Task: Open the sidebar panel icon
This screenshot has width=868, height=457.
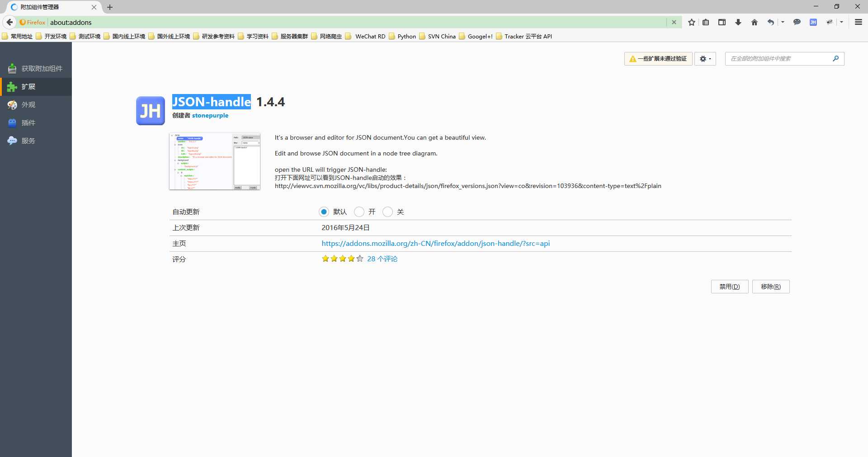Action: pos(722,22)
